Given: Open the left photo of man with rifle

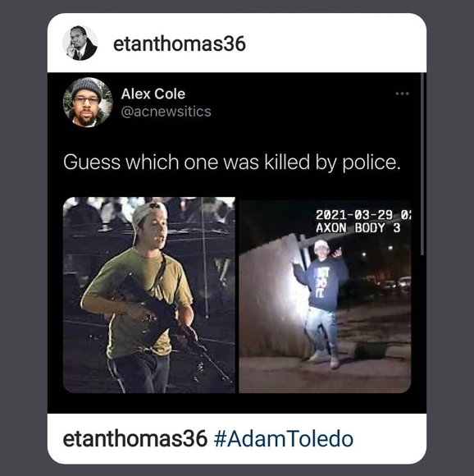Looking at the screenshot, I should click(x=149, y=295).
